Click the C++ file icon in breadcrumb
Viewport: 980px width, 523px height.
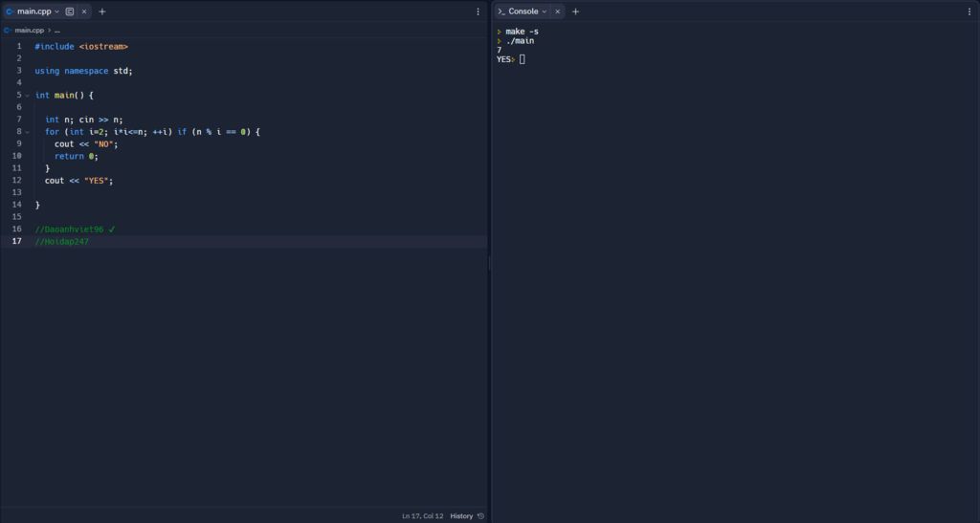point(8,30)
